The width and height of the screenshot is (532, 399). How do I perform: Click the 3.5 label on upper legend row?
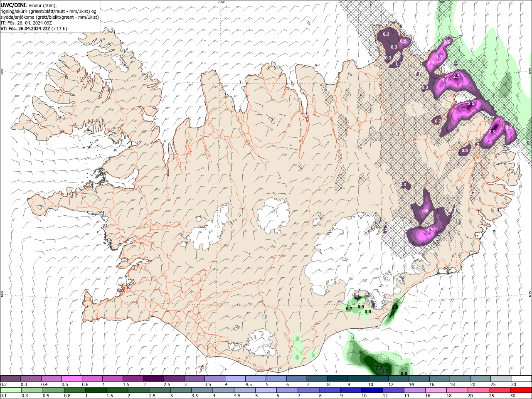(x=208, y=384)
